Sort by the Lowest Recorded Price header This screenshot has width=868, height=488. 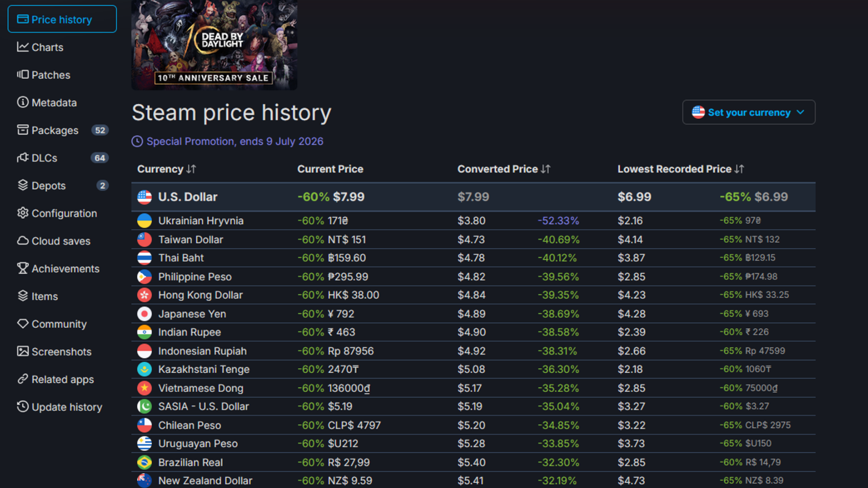[x=681, y=169]
